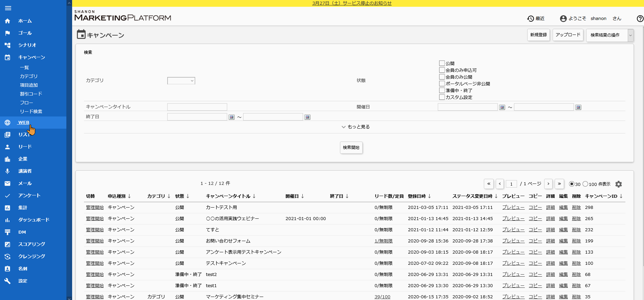The width and height of the screenshot is (644, 300).
Task: Jump to last page double-arrow button
Action: 559,184
